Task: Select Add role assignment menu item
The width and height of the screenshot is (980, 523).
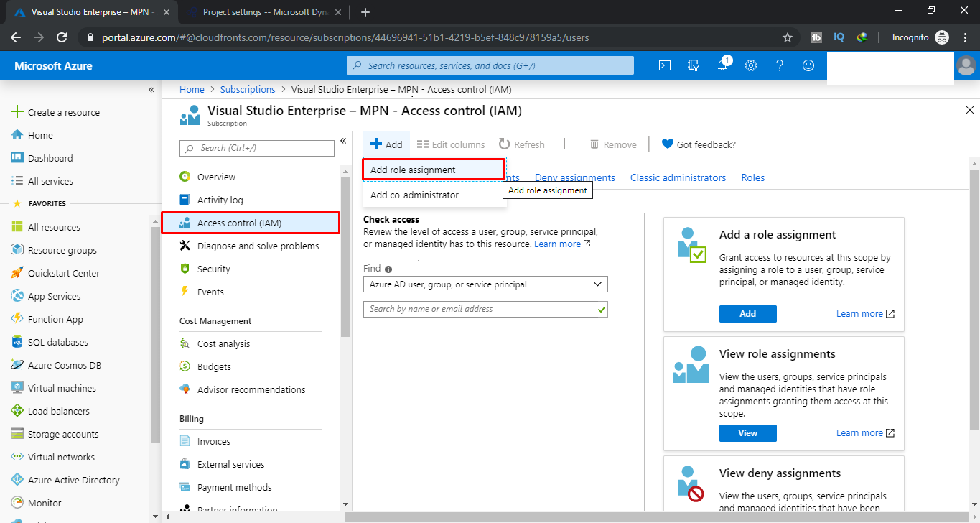Action: 434,170
